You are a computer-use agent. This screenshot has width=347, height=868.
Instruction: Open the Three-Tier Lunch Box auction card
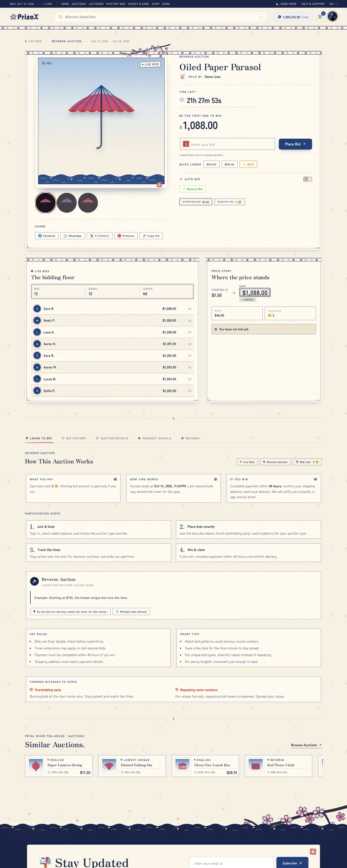[206, 766]
